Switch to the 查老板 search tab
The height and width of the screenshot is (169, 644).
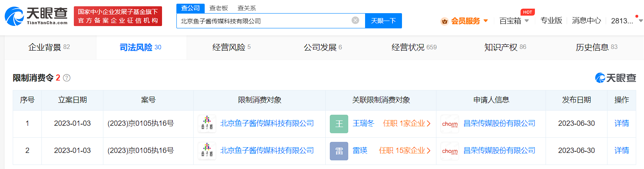[x=219, y=8]
